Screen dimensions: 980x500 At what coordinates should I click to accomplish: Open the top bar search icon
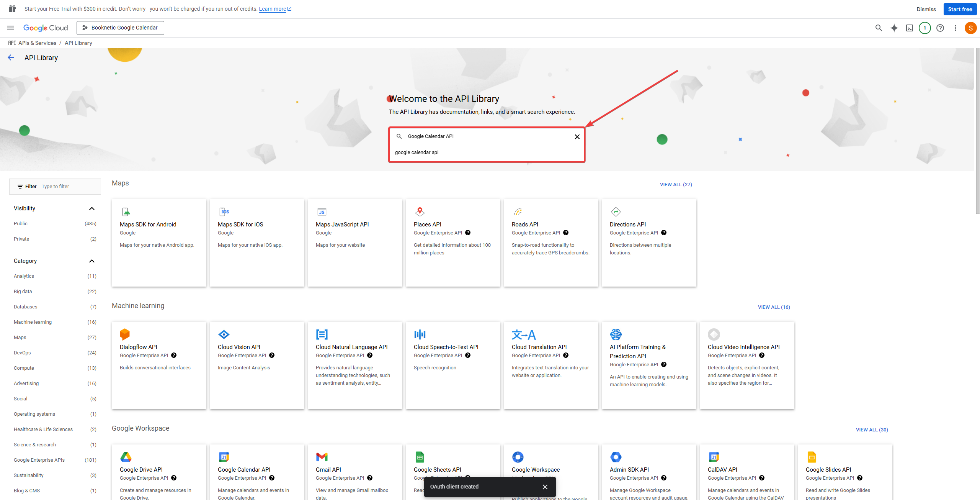point(879,28)
